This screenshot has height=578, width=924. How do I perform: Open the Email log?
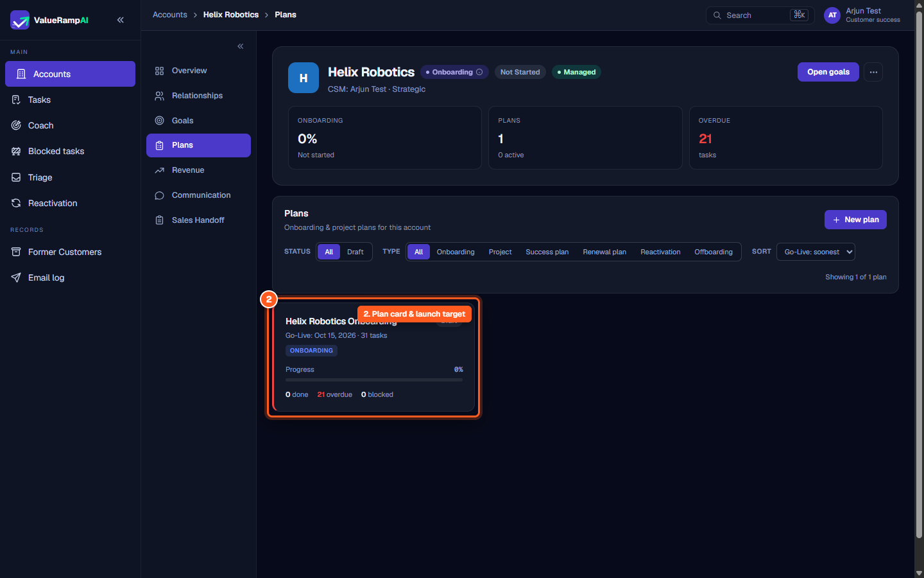70,277
